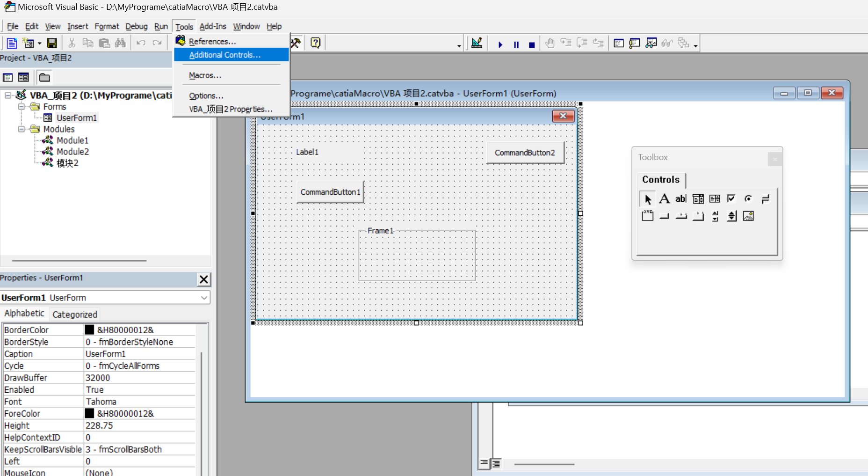The image size is (868, 476).
Task: Choose Additional Controls menu entry
Action: pos(231,55)
